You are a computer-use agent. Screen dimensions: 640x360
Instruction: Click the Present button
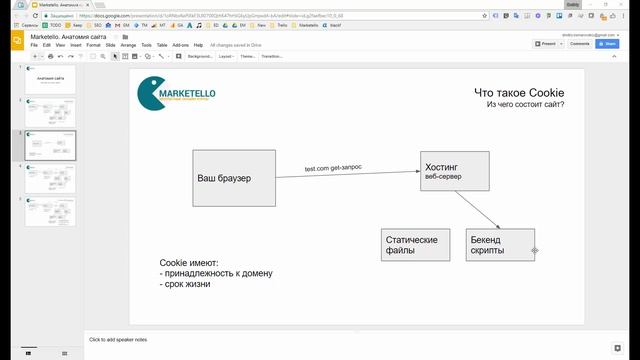(x=545, y=44)
